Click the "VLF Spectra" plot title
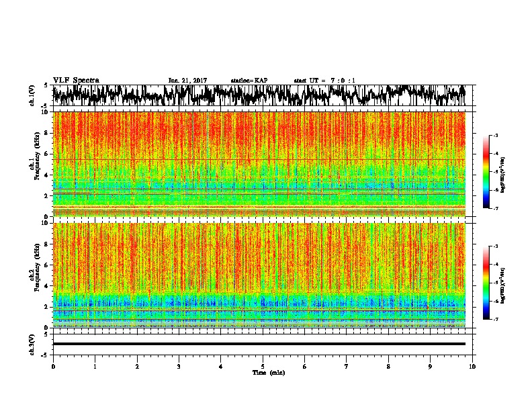This screenshot has width=532, height=411. point(76,81)
